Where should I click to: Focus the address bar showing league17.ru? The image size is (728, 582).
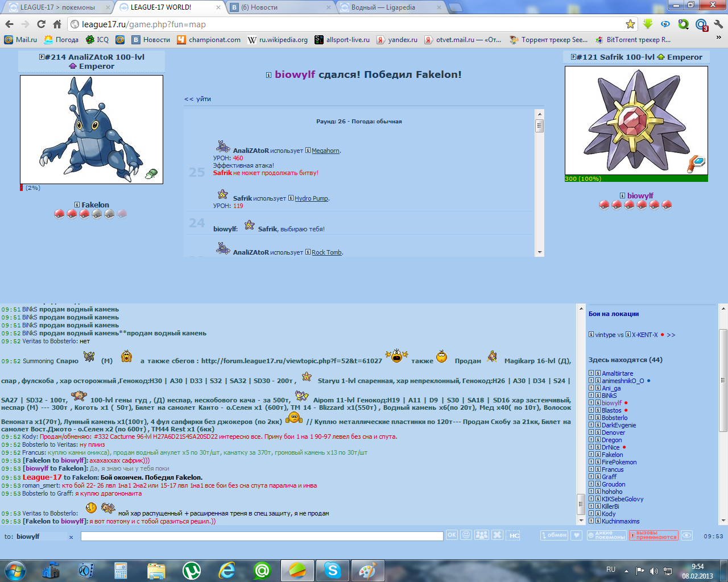tap(347, 24)
